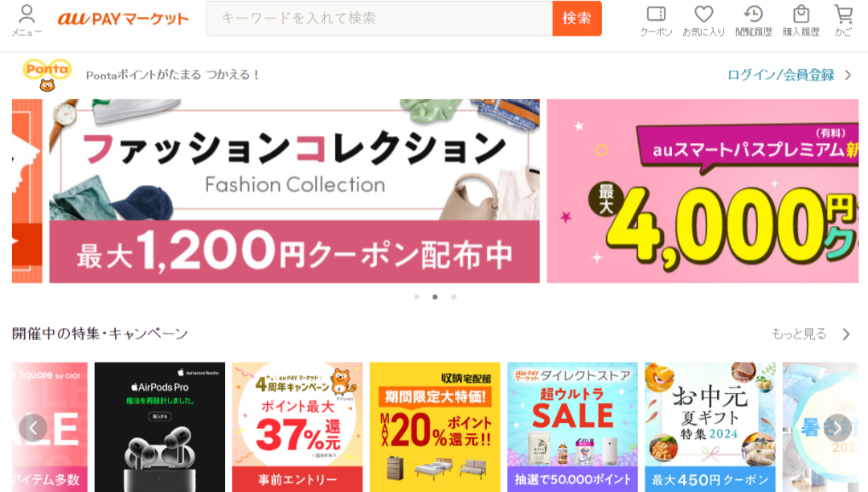Show next campaign thumbnails with right arrow

tap(837, 428)
